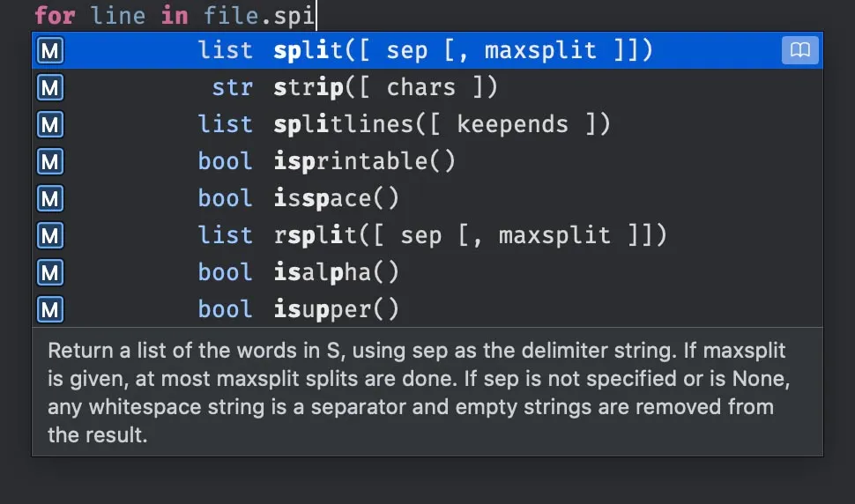Click the str return type of strip
The image size is (855, 504).
[x=233, y=87]
